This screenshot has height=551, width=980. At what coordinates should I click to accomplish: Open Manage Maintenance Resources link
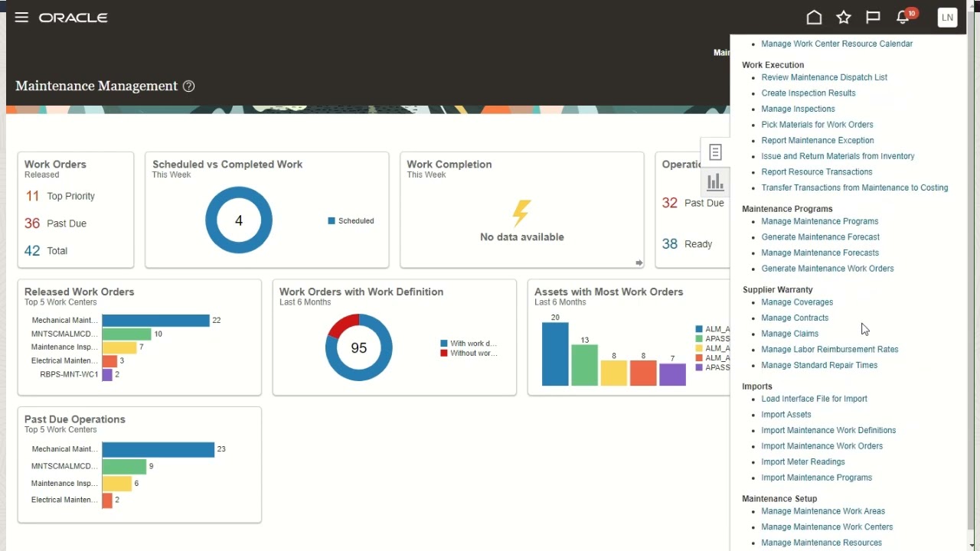click(822, 543)
